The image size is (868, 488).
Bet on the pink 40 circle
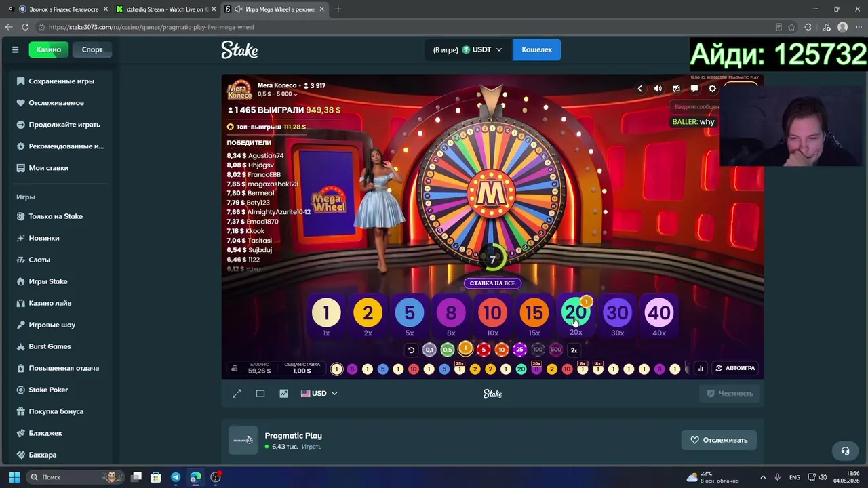point(659,312)
